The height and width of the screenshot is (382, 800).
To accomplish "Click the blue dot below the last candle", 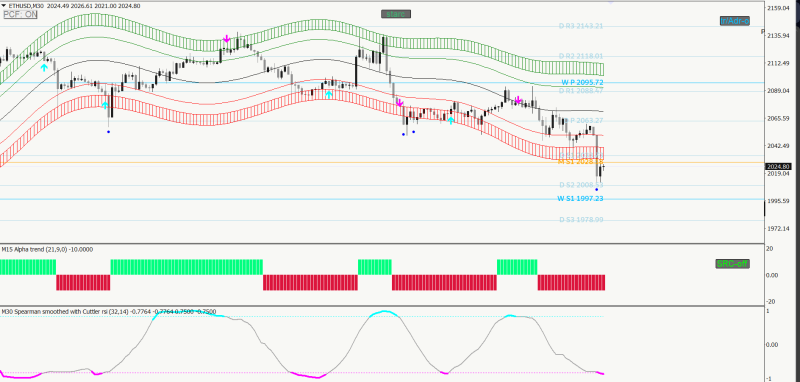I will click(596, 189).
